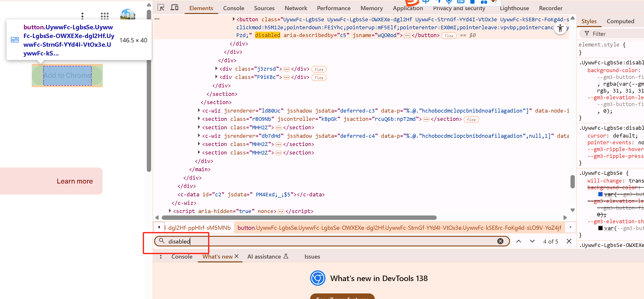This screenshot has height=299, width=644.
Task: Click the closing main tag line
Action: (200, 169)
